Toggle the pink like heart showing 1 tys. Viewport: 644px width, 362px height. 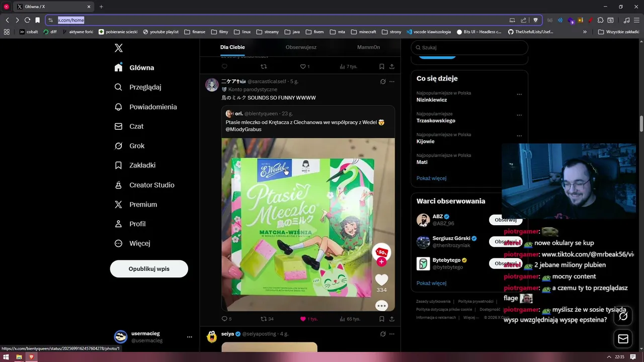pyautogui.click(x=308, y=319)
